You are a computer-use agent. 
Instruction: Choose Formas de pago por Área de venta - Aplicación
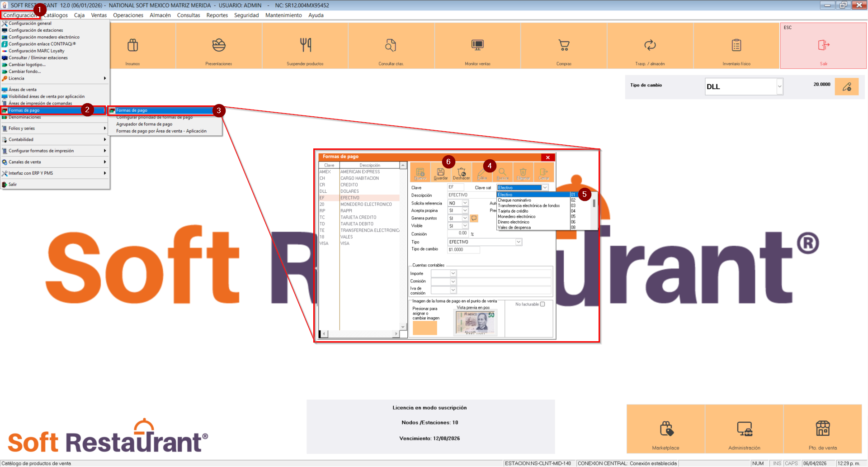click(x=165, y=131)
